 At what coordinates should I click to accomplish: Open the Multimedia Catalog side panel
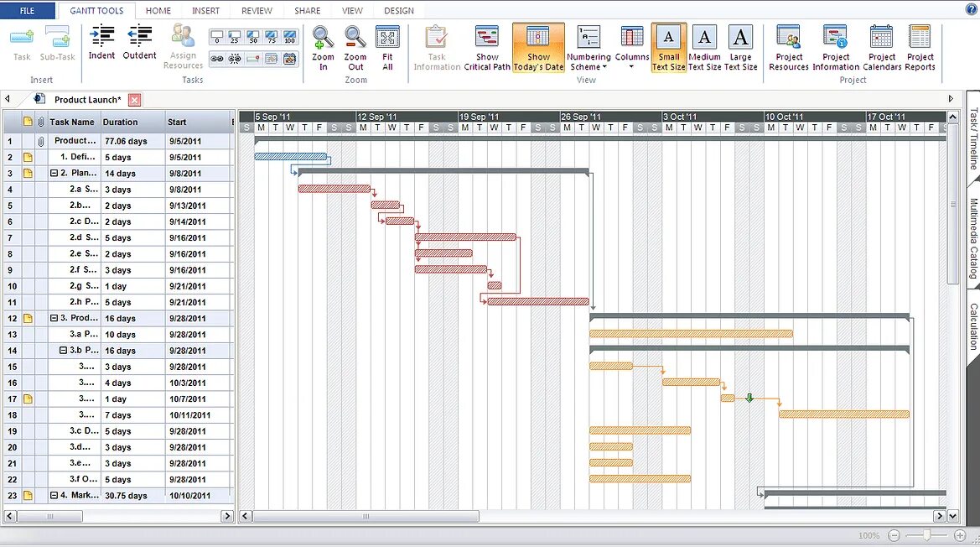click(973, 238)
